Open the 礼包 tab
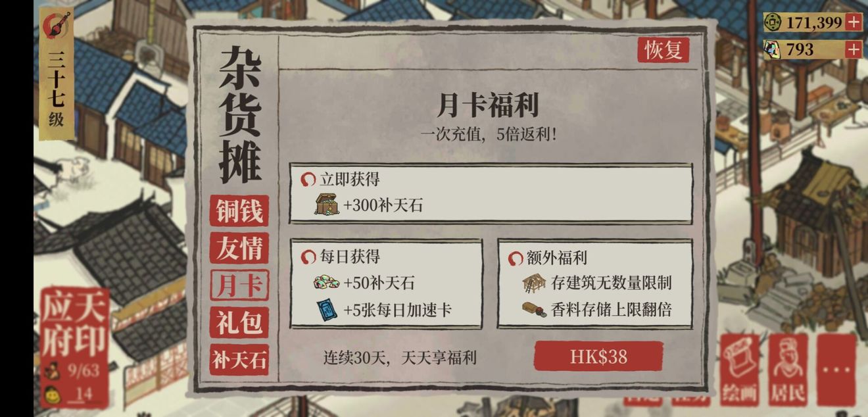 (239, 322)
